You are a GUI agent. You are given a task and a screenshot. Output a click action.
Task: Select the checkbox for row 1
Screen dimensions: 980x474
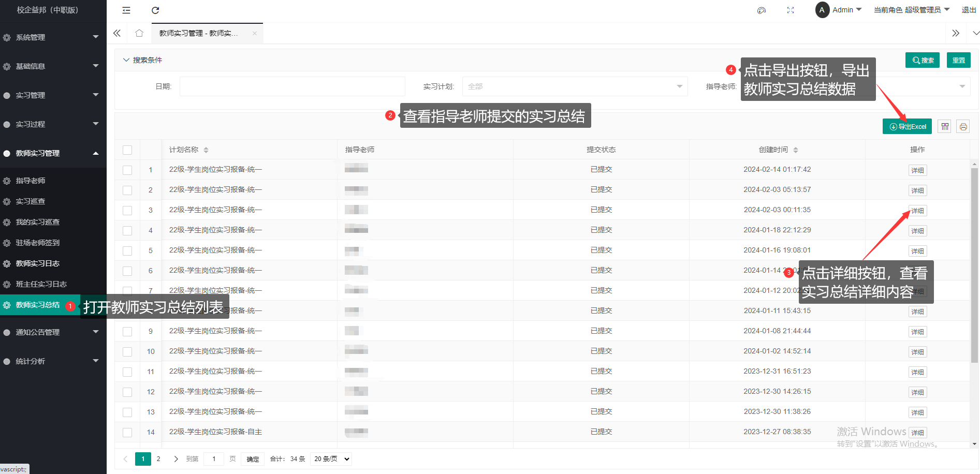[127, 170]
